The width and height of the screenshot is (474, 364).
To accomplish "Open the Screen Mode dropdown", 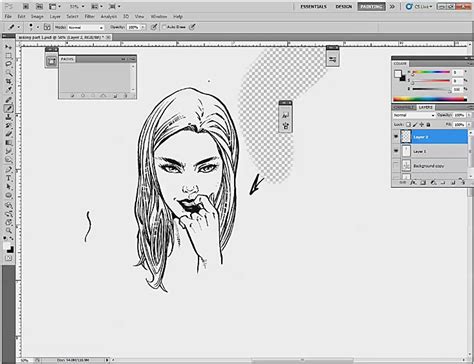I will pyautogui.click(x=114, y=6).
